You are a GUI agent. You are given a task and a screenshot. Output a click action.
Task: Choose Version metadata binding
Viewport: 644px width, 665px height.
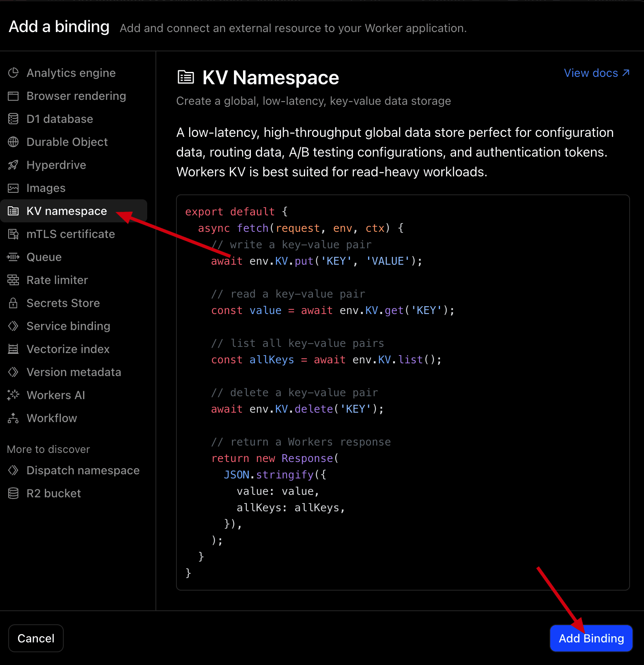coord(74,372)
